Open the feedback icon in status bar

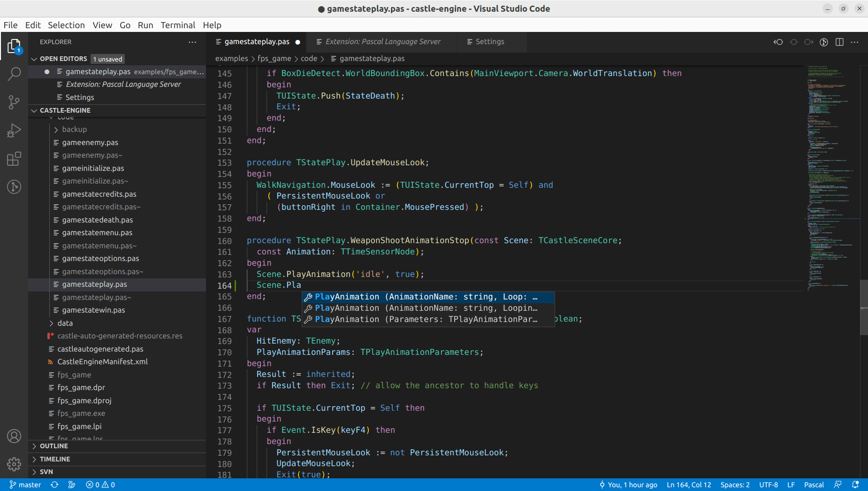pyautogui.click(x=838, y=485)
